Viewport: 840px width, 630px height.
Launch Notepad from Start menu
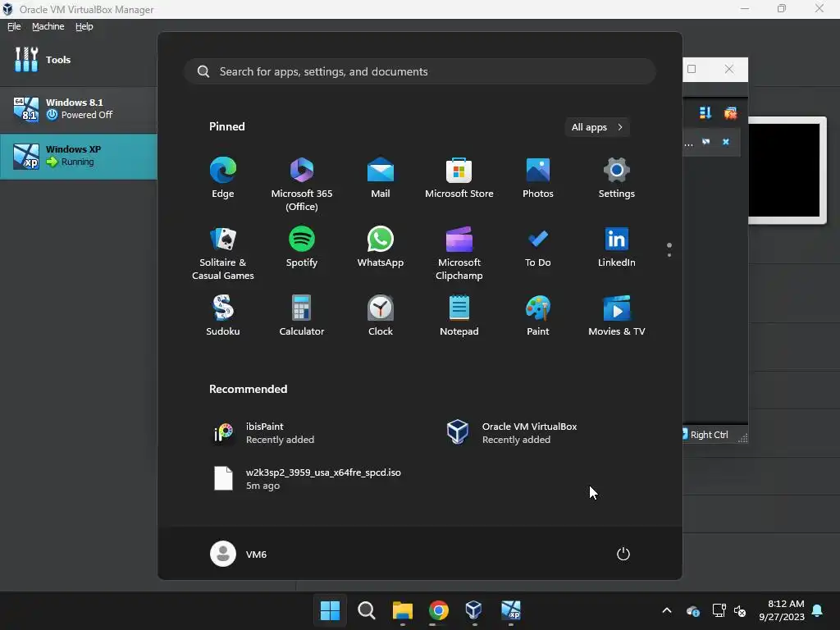[x=459, y=316]
